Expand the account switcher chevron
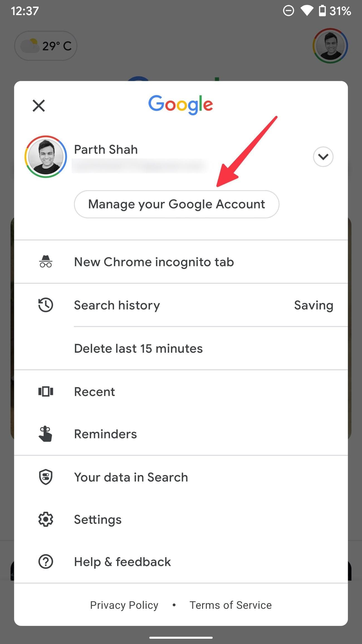This screenshot has width=362, height=644. tap(323, 157)
